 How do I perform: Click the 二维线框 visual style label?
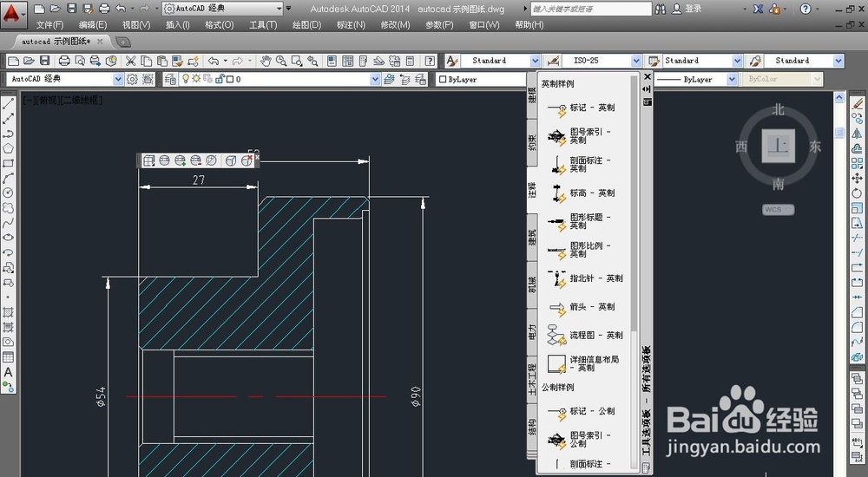82,100
